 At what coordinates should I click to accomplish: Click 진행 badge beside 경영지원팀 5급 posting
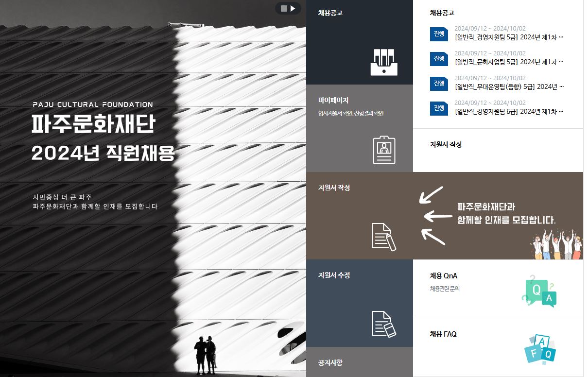439,34
